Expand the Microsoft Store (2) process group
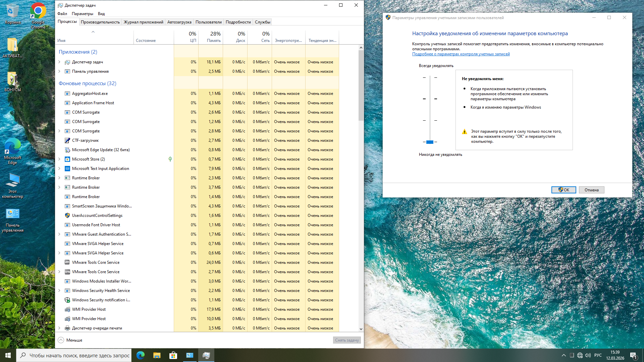Screen dimensions: 644x362 (59, 159)
